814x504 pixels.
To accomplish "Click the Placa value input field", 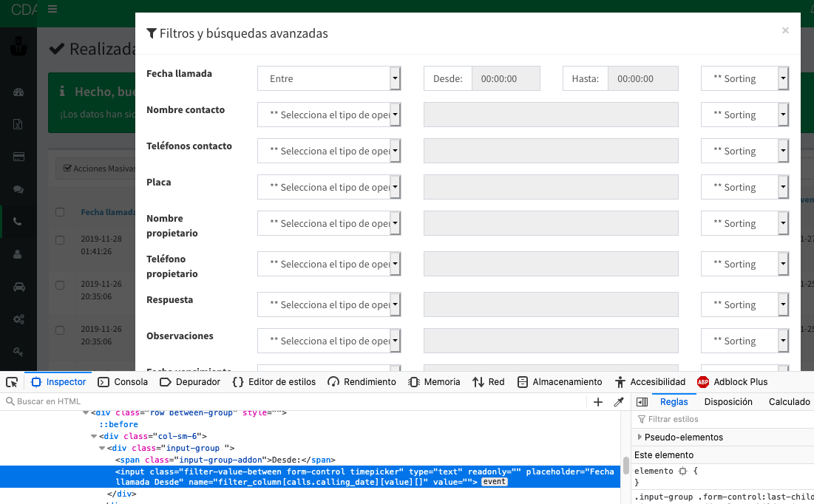I will 551,188.
